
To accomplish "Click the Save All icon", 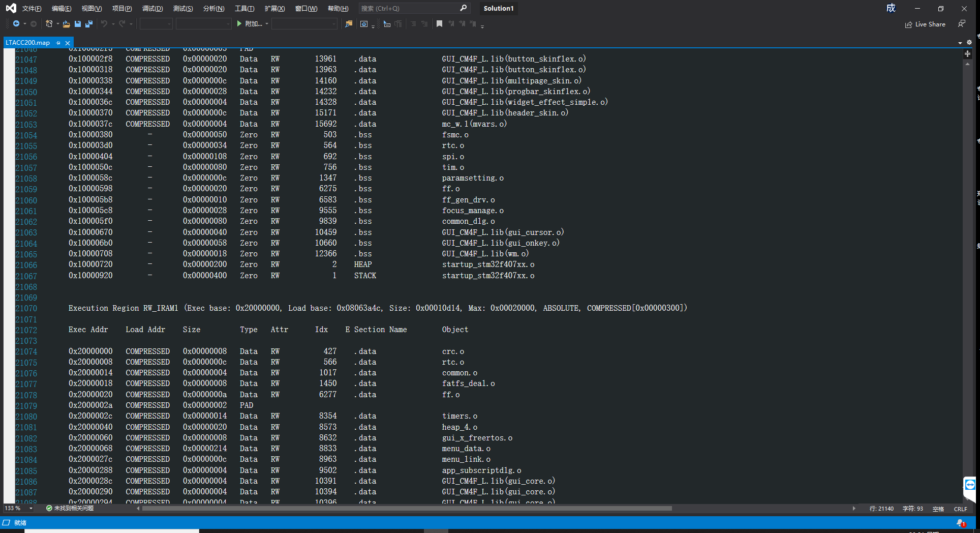I will pyautogui.click(x=89, y=24).
